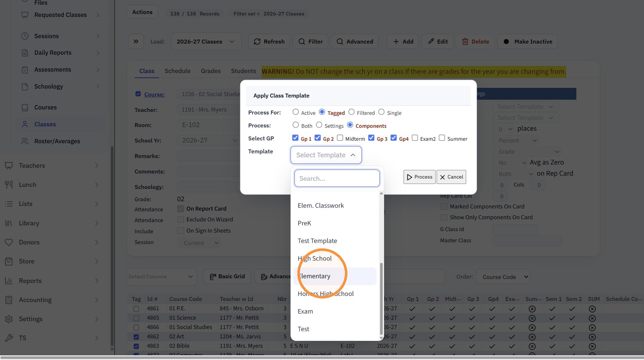Click the Accounting calculator icon
644x360 pixels.
click(x=9, y=300)
